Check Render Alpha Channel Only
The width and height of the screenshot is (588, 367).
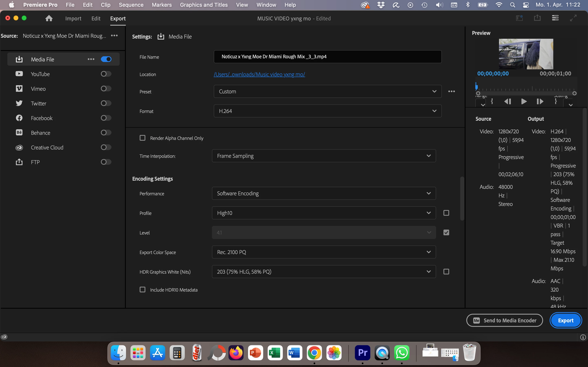pyautogui.click(x=143, y=138)
